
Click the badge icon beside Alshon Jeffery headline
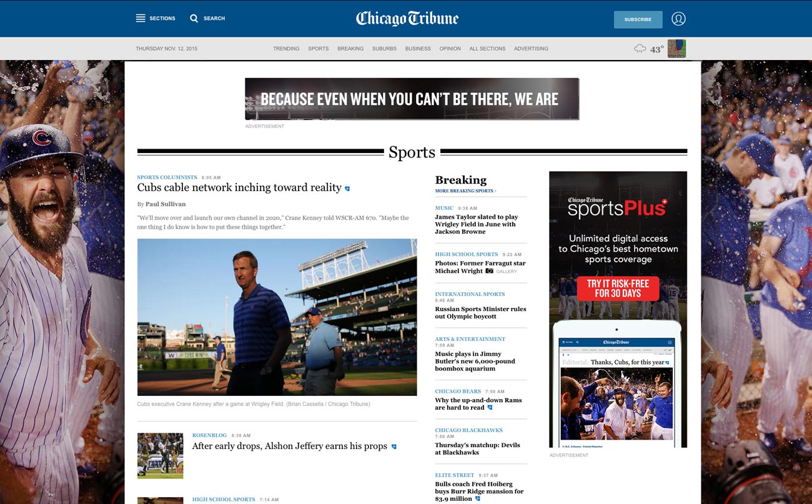click(x=394, y=447)
